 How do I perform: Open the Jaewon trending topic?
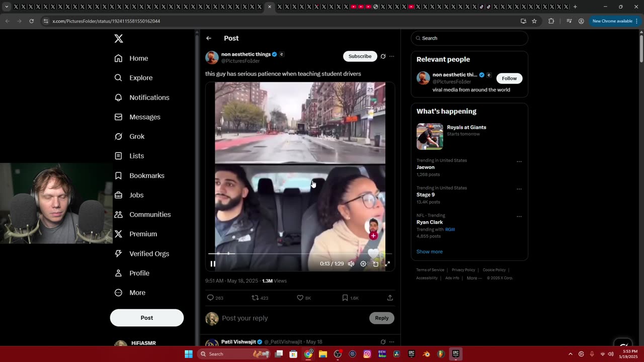tap(426, 167)
